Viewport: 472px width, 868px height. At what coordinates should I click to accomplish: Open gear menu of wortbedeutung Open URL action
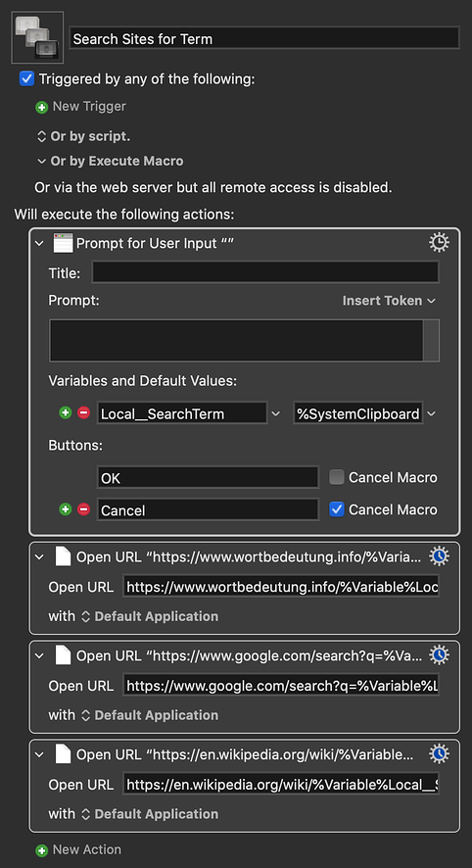click(x=440, y=556)
